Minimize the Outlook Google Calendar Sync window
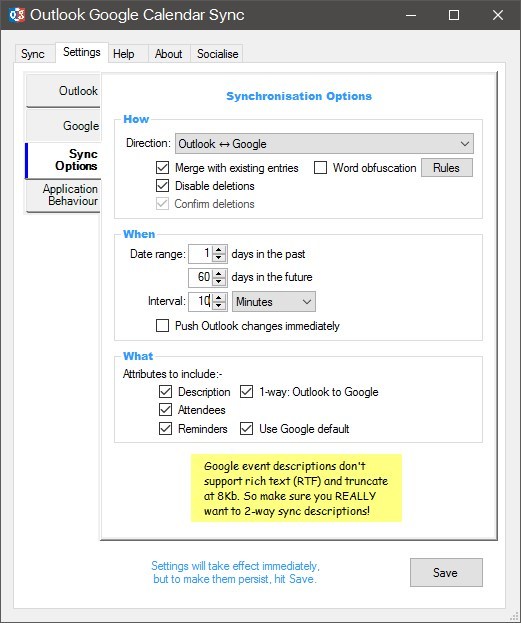The height and width of the screenshot is (623, 521). 411,15
